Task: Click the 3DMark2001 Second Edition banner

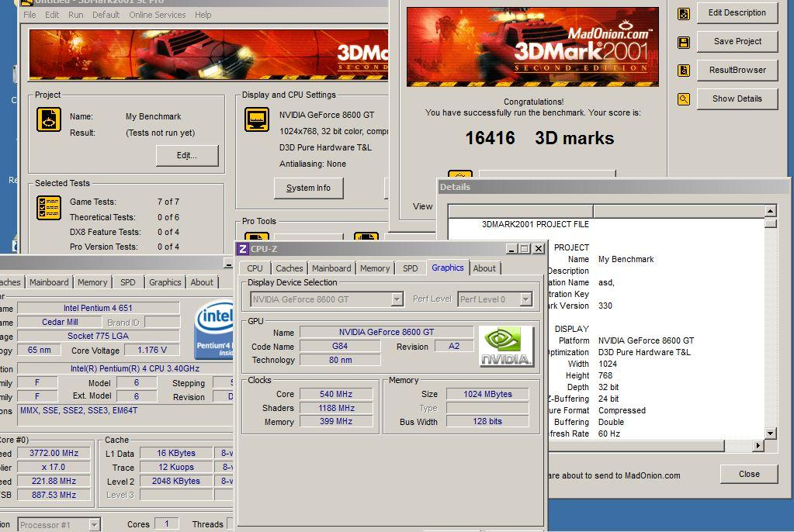Action: click(x=532, y=47)
